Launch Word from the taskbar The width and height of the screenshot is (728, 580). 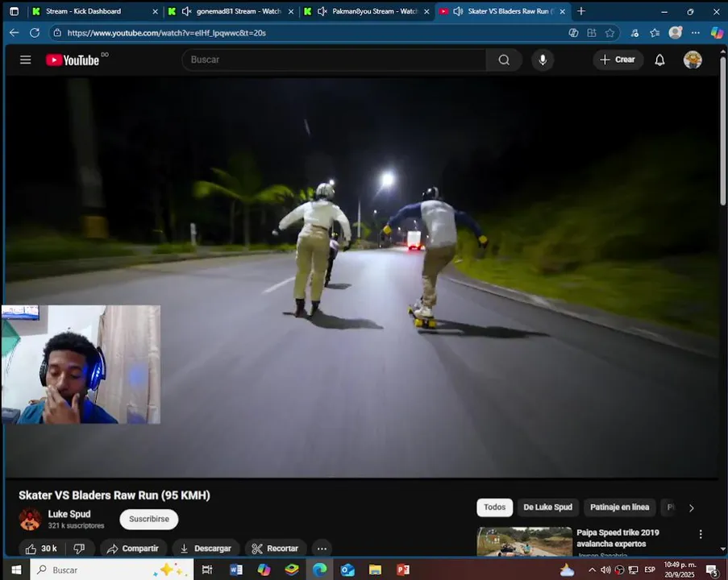(236, 570)
